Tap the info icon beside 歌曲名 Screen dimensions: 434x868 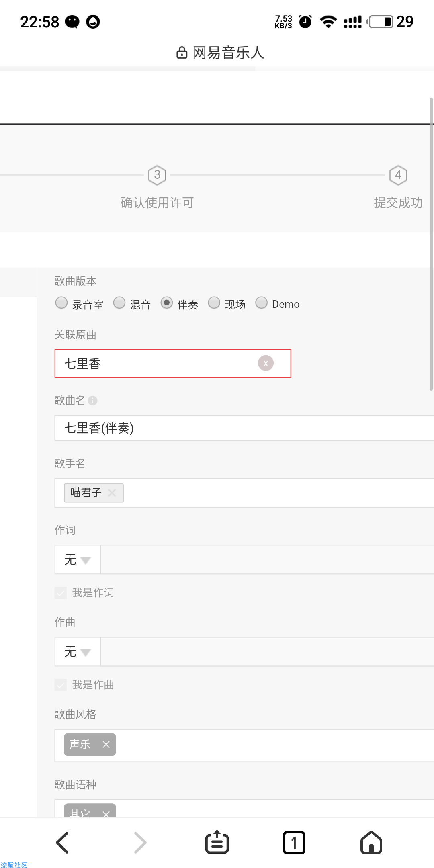(x=93, y=401)
